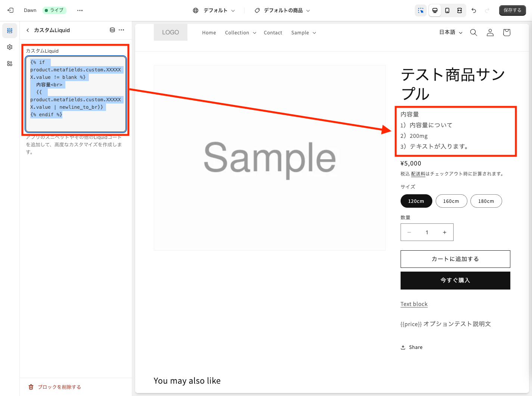Viewport: 532px width, 396px height.
Task: Decrease quantity with minus button
Action: (x=409, y=232)
